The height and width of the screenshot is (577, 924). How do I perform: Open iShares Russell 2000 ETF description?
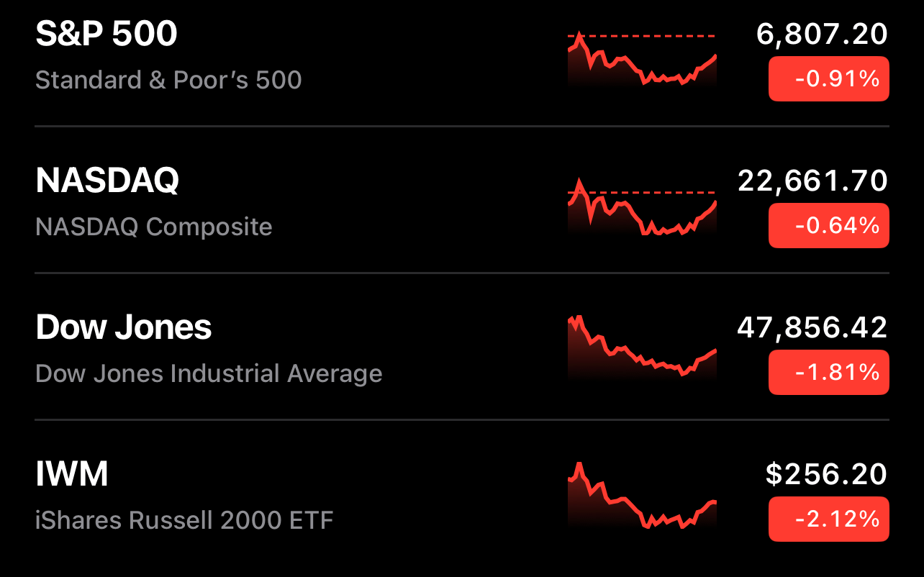pos(184,519)
